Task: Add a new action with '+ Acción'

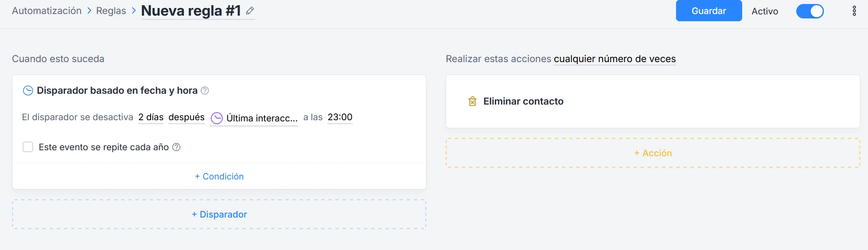Action: 653,153
